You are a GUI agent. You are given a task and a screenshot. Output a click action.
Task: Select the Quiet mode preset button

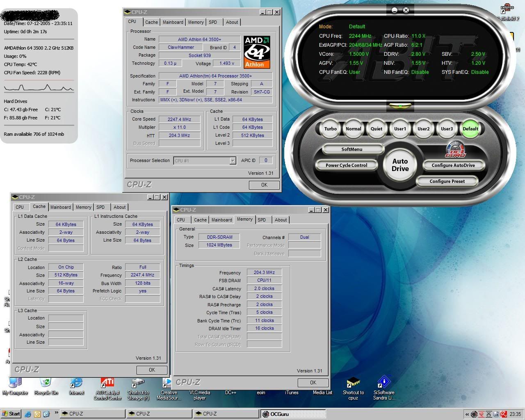click(377, 129)
